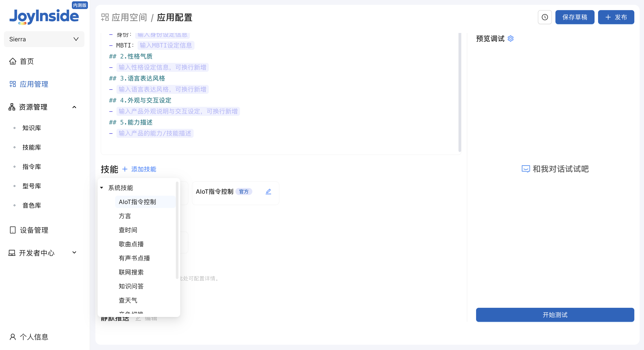Expand the 开发者中心 section chevron
This screenshot has width=644, height=350.
tap(74, 253)
